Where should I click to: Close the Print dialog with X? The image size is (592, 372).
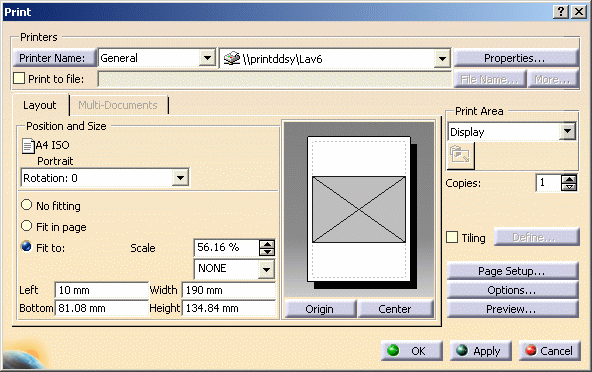point(578,12)
